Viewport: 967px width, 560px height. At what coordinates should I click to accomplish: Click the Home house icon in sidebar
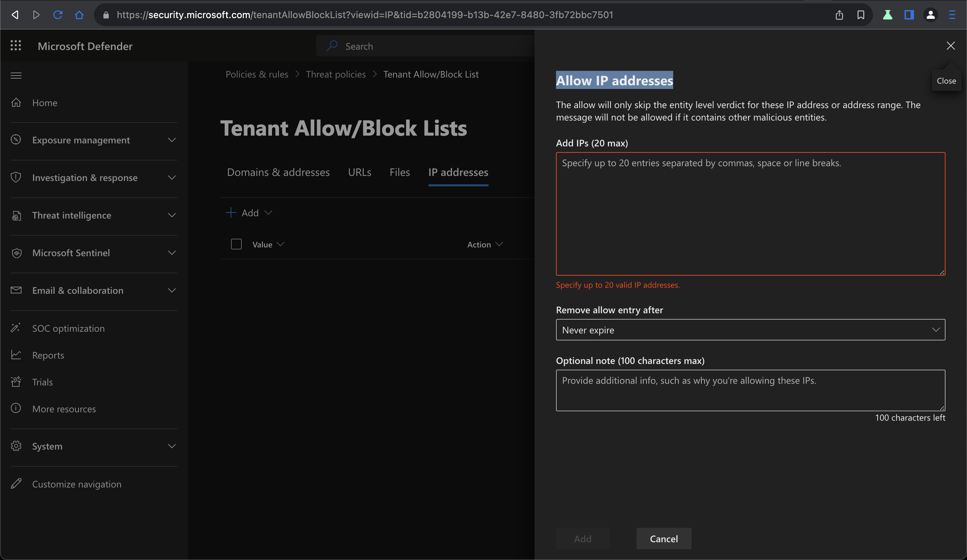point(16,102)
